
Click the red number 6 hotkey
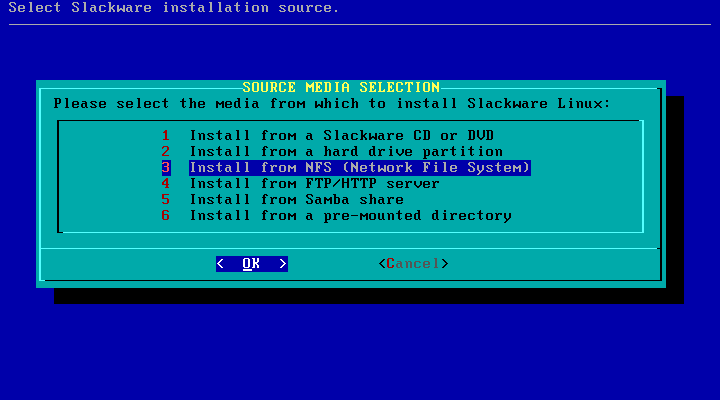click(166, 215)
